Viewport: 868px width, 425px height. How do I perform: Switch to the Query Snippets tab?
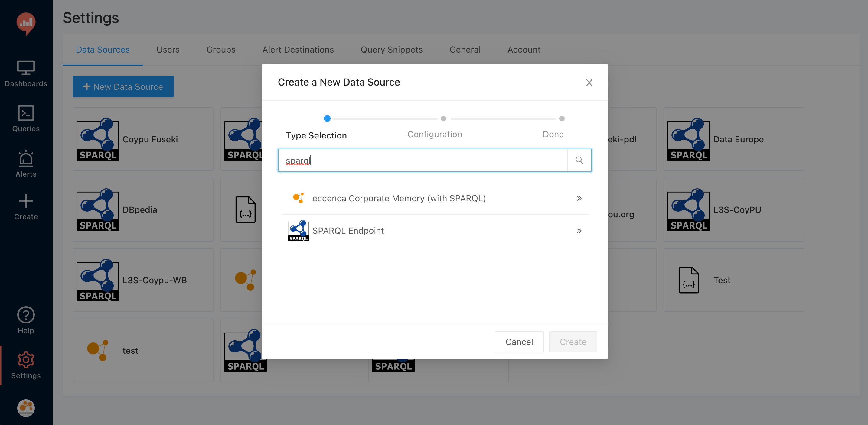[391, 50]
